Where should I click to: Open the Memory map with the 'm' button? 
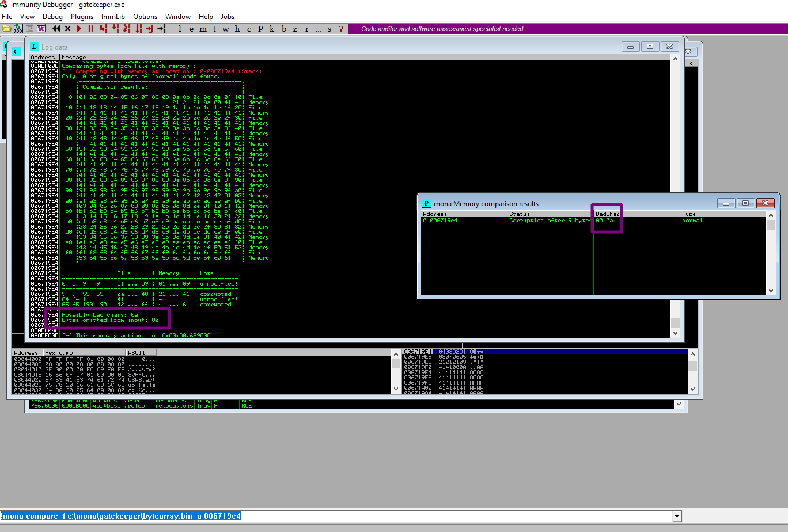coord(203,29)
